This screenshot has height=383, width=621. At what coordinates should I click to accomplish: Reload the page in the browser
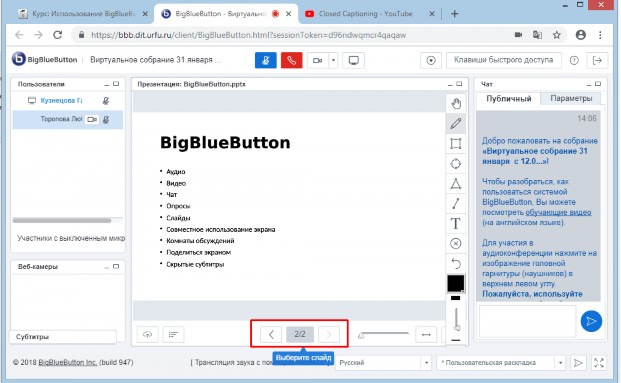point(58,35)
